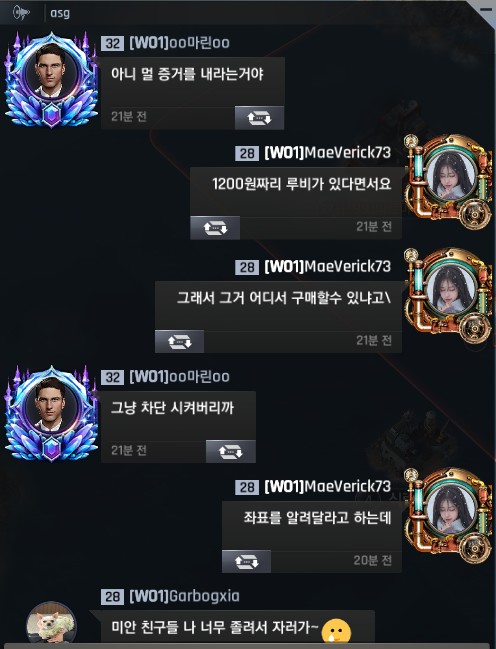The height and width of the screenshot is (649, 496).
Task: Translate the message '그냥 차단 시켜버리까'
Action: pos(231,452)
